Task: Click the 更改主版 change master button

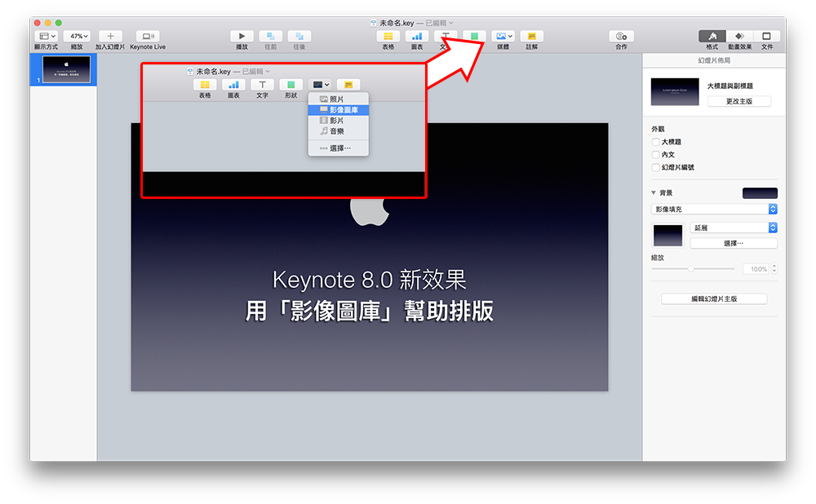Action: click(x=739, y=101)
